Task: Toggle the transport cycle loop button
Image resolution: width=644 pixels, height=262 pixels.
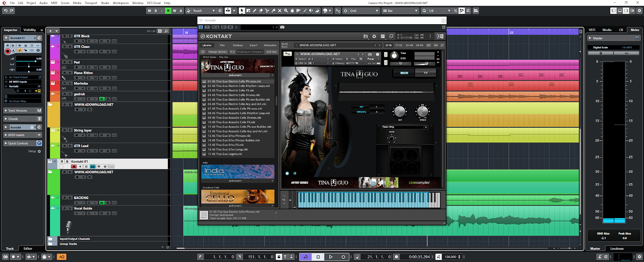Action: tap(305, 257)
